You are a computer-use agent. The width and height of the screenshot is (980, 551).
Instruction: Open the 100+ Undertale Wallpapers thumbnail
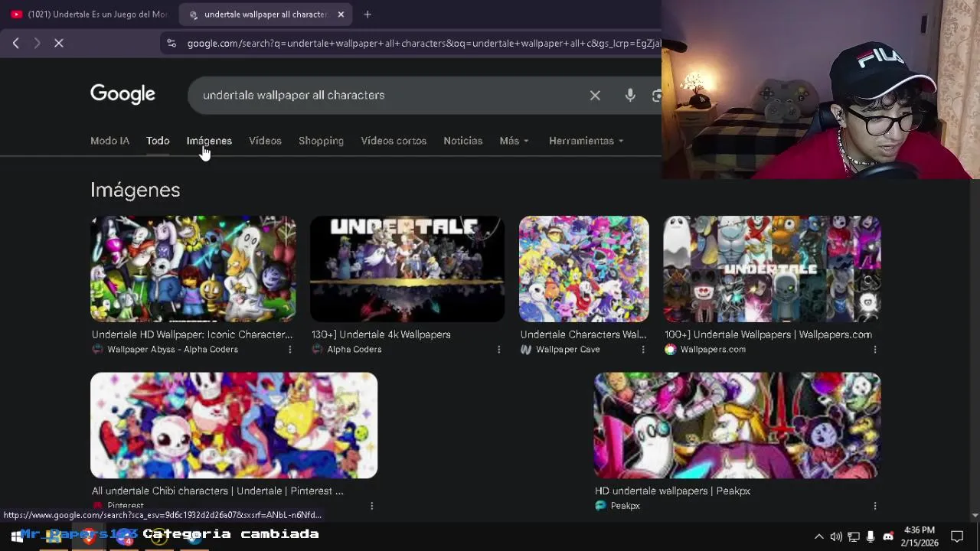click(x=772, y=269)
